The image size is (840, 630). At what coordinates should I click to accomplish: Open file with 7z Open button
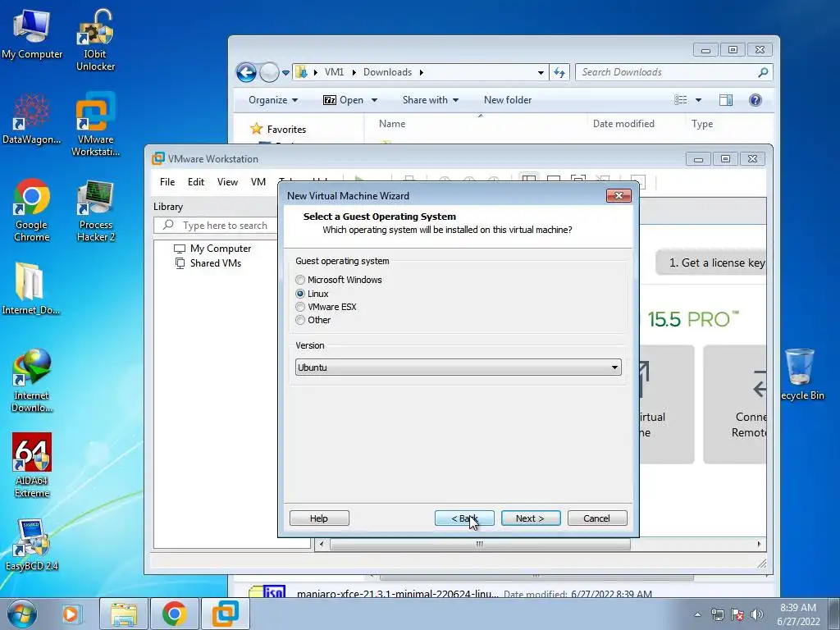point(344,100)
